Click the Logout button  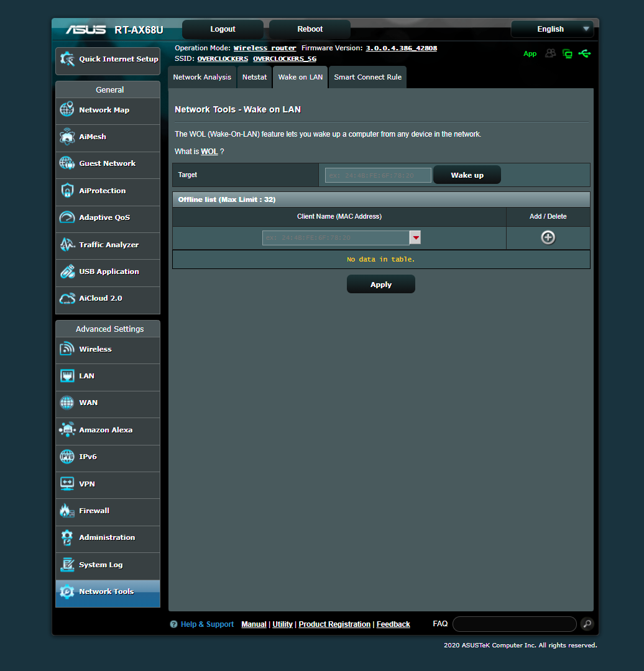(x=223, y=29)
